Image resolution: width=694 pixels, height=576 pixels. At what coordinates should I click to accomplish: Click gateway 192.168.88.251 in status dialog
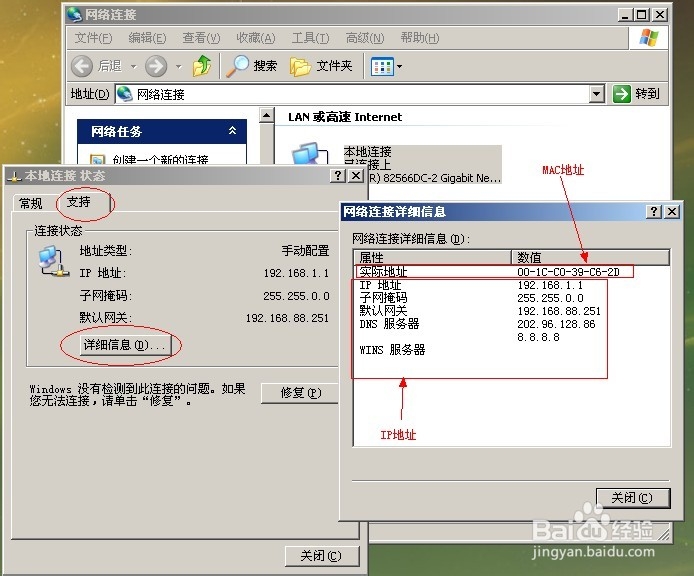[287, 318]
